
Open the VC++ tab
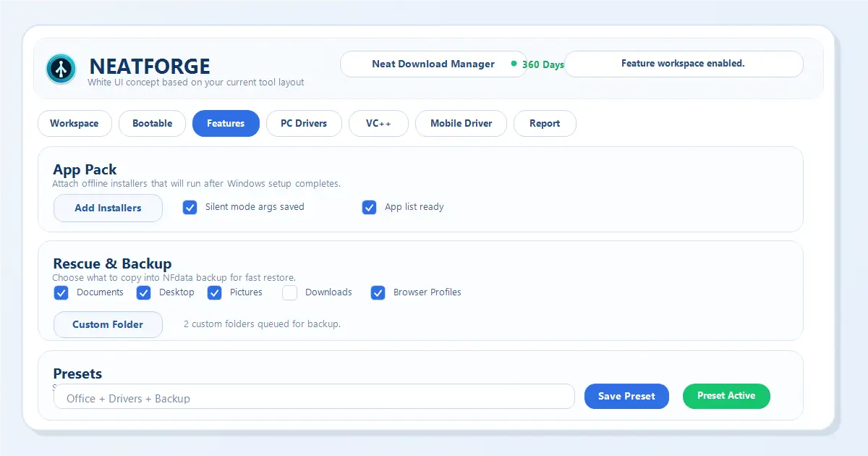378,124
